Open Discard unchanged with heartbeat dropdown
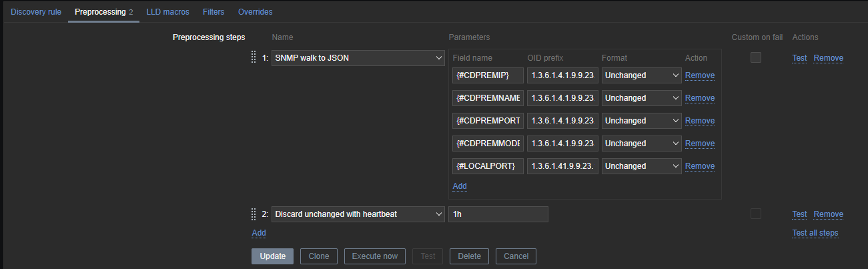The image size is (868, 269). pyautogui.click(x=358, y=214)
